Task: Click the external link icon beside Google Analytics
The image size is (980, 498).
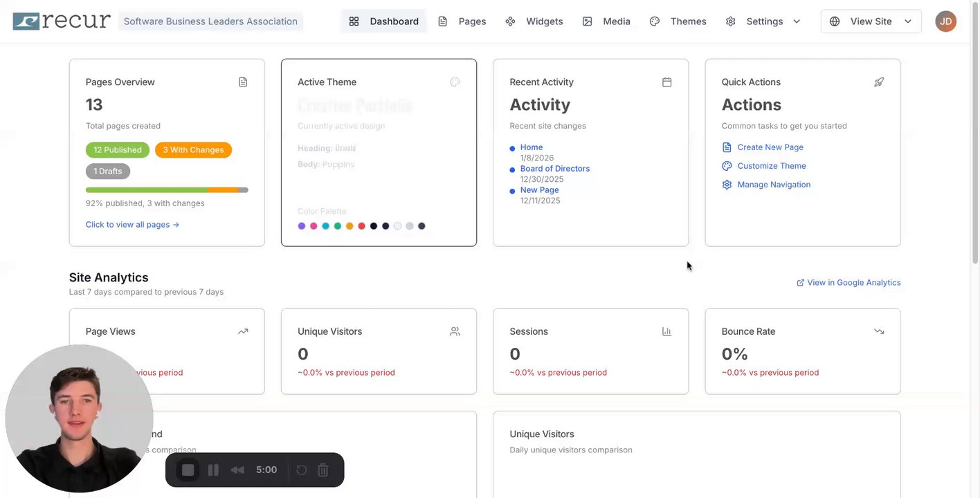Action: tap(800, 283)
